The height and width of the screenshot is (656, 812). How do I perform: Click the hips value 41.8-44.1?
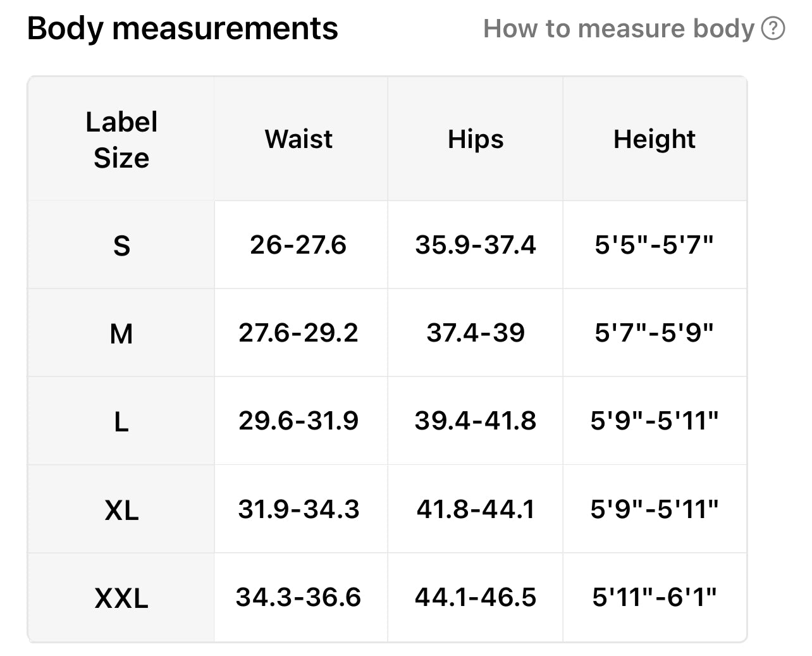coord(476,509)
